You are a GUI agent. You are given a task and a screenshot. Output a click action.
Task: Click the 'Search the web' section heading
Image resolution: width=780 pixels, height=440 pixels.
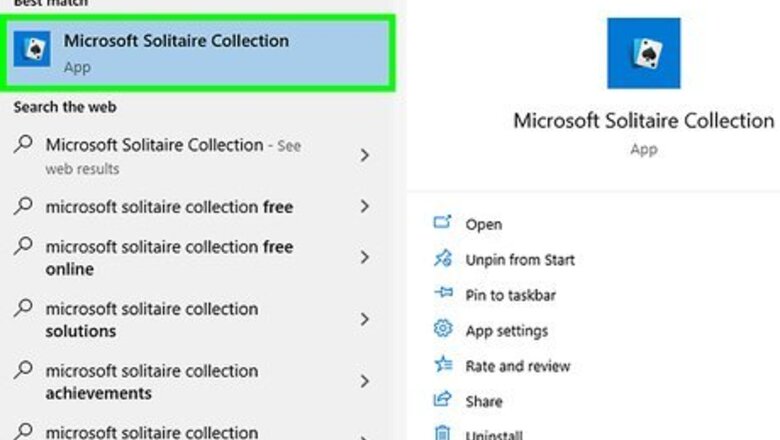click(65, 107)
